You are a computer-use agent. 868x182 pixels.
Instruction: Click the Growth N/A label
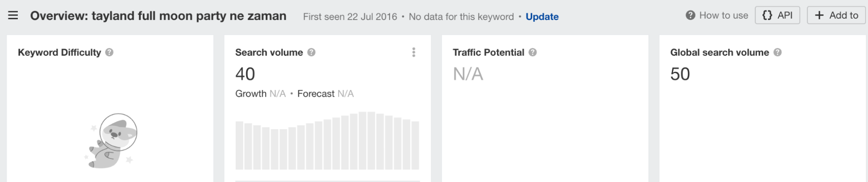261,94
